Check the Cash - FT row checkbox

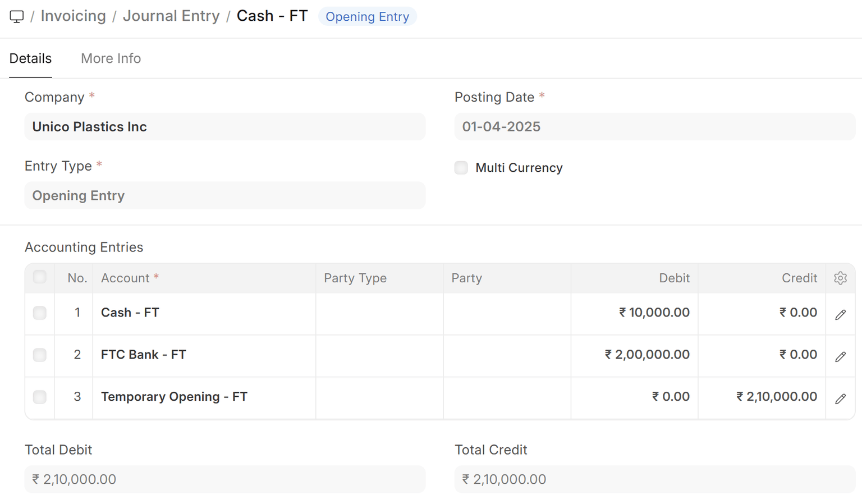[40, 313]
